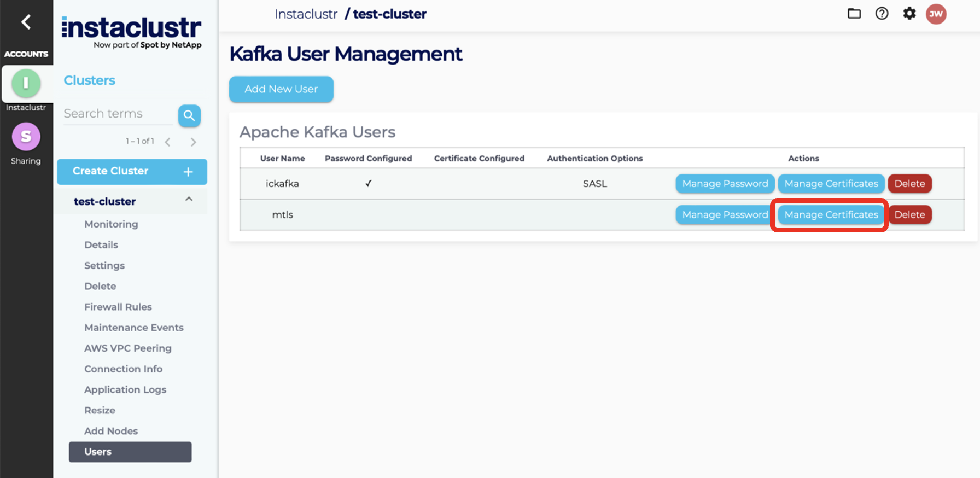Collapse the test-cluster menu chevron
The width and height of the screenshot is (980, 478).
pos(189,200)
